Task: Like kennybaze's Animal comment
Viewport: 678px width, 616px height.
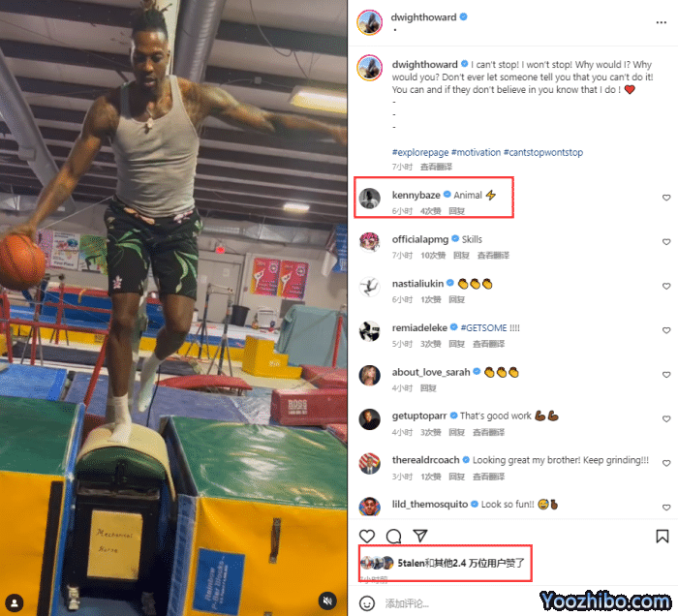Action: coord(666,198)
